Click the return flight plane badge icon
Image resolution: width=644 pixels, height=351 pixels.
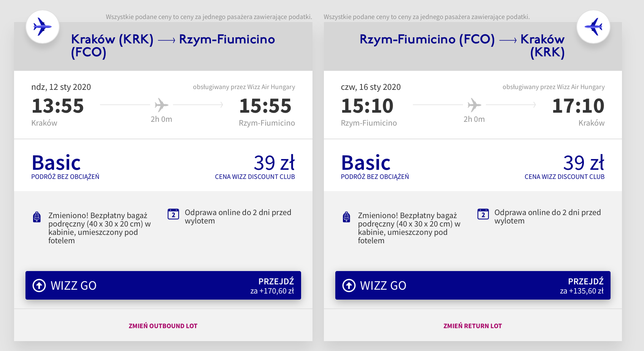[593, 27]
